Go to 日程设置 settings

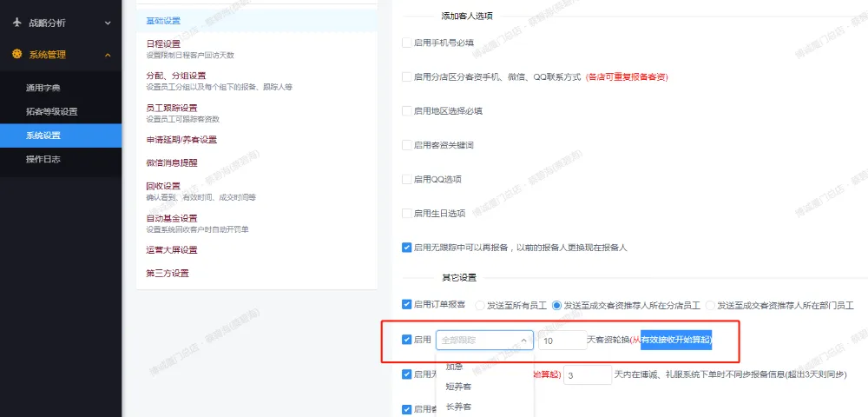(x=164, y=43)
